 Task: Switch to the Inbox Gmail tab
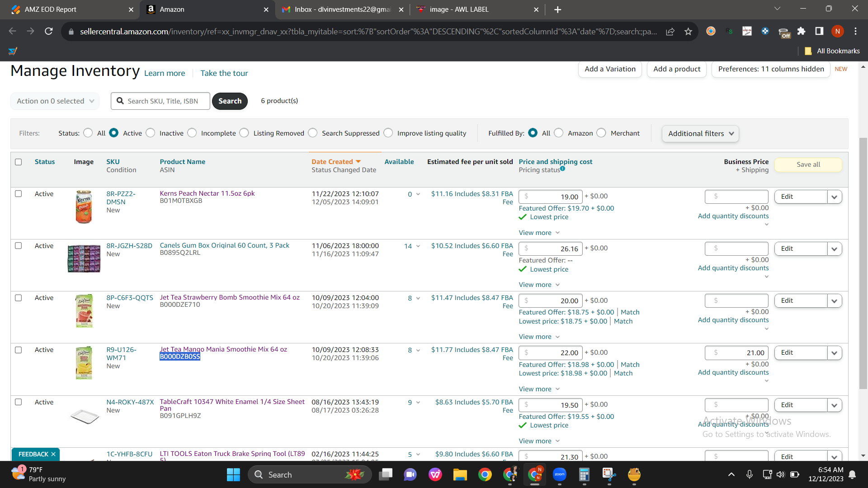(341, 9)
